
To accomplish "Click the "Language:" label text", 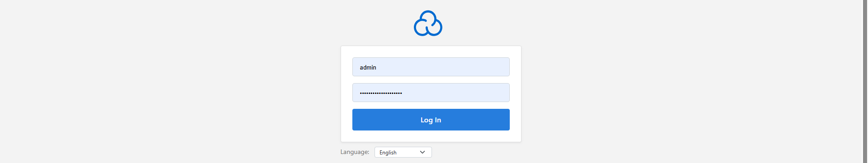I will click(x=355, y=152).
